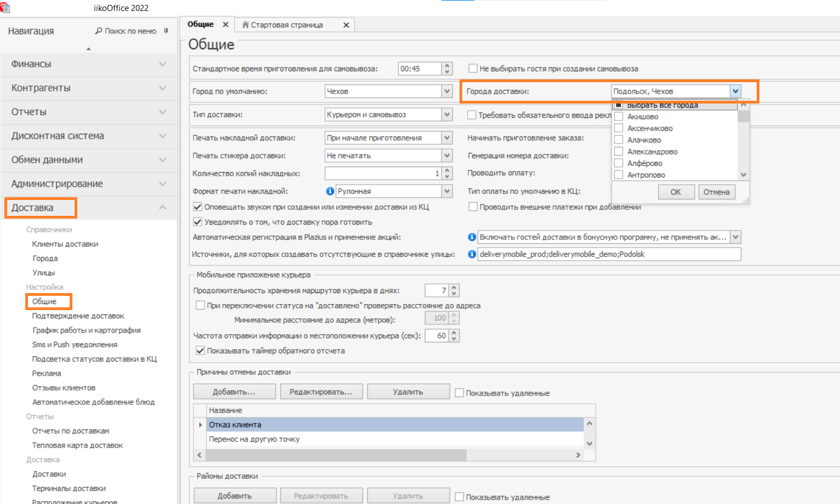Click the search magnifier icon in navigation

pyautogui.click(x=99, y=31)
